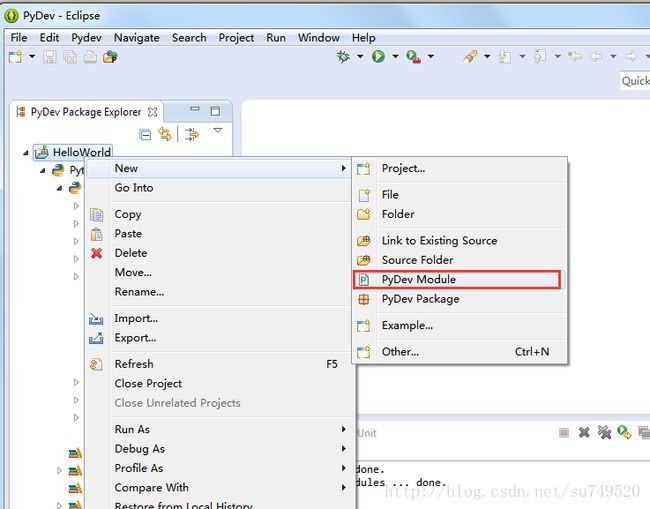Screen dimensions: 650x509
Task: Choose Copy in the context menu
Action: [x=219, y=214]
